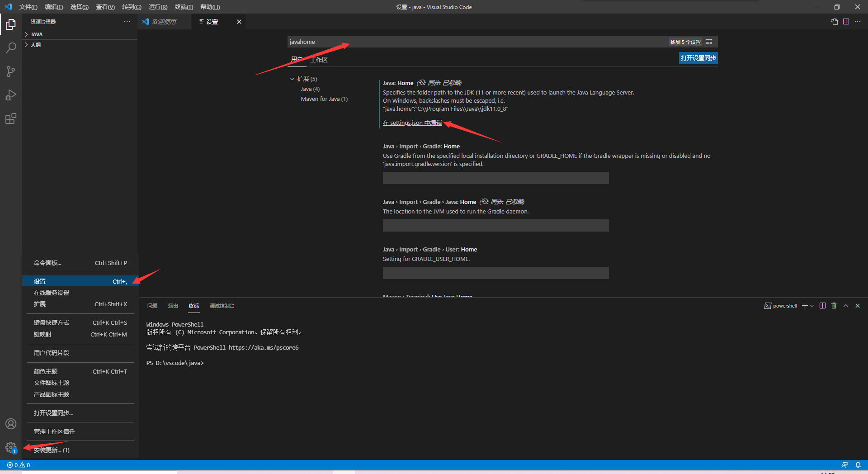Choose 打开设置同步... from the manage menu
This screenshot has width=868, height=474.
tap(80, 413)
